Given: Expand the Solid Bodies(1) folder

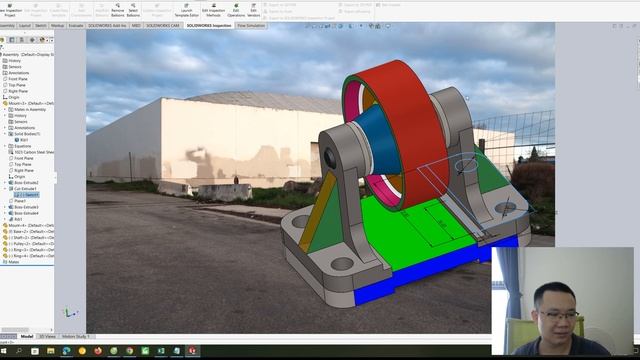Looking at the screenshot, I should [5, 134].
